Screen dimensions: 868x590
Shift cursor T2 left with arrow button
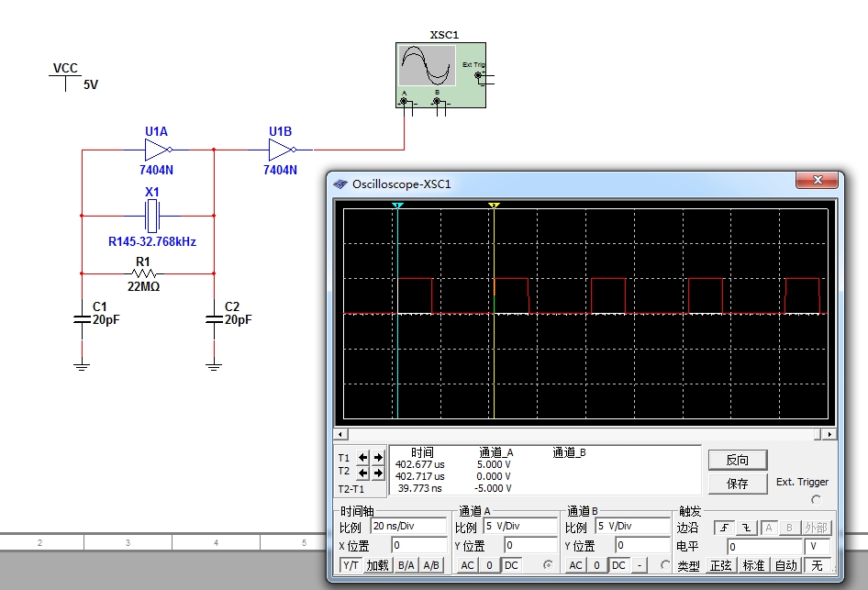[363, 473]
